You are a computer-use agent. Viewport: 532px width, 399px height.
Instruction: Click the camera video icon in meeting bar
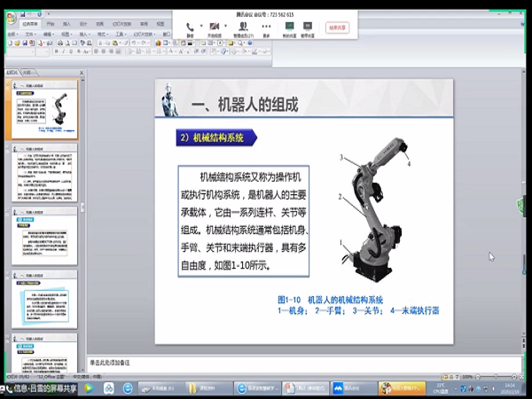tap(214, 27)
